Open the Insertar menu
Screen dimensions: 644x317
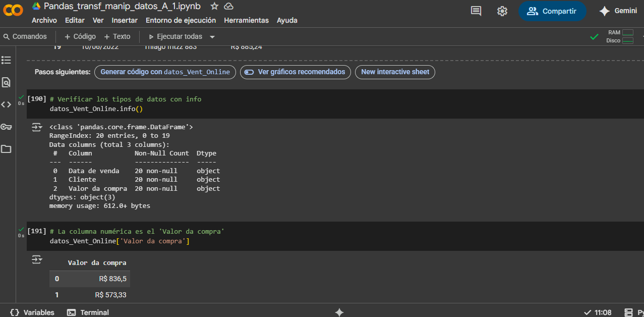pyautogui.click(x=125, y=20)
